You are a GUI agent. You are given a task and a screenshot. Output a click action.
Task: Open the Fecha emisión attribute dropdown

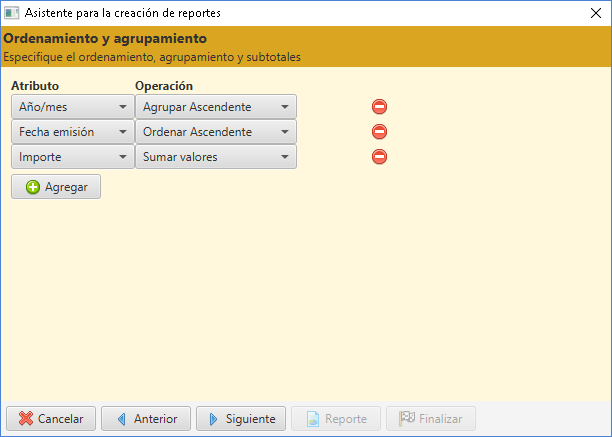pos(73,131)
